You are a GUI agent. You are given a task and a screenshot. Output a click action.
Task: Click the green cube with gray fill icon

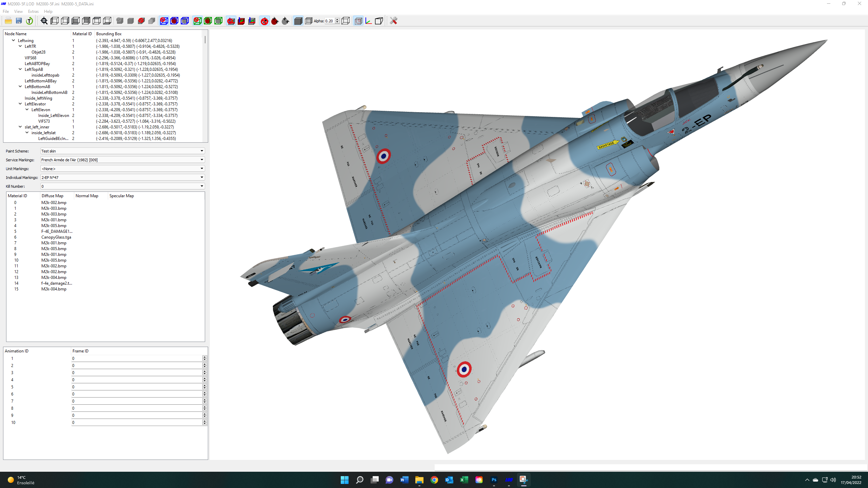coord(218,21)
